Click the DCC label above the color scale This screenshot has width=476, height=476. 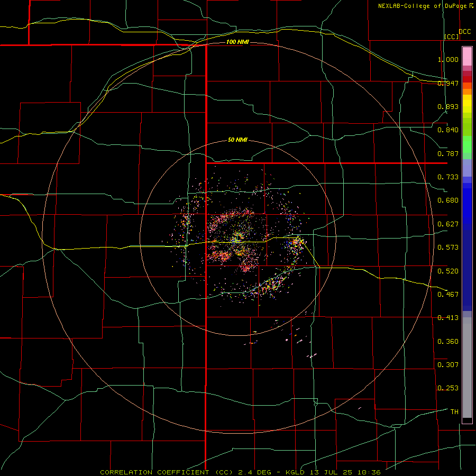tap(465, 32)
